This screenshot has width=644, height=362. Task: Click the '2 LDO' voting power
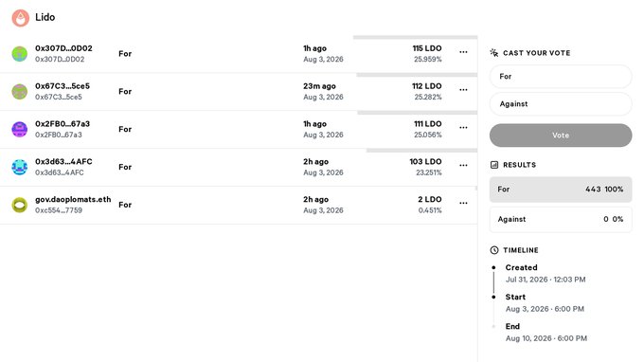pyautogui.click(x=430, y=200)
